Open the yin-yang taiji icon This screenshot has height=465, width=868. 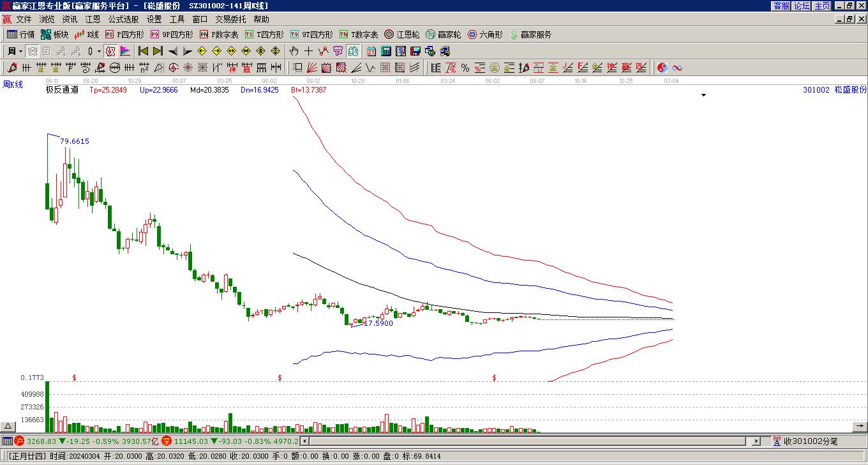click(x=662, y=68)
